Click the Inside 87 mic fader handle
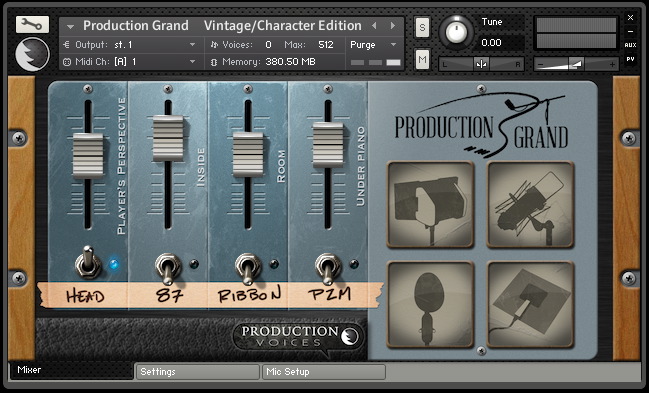Image resolution: width=649 pixels, height=393 pixels. pos(168,138)
